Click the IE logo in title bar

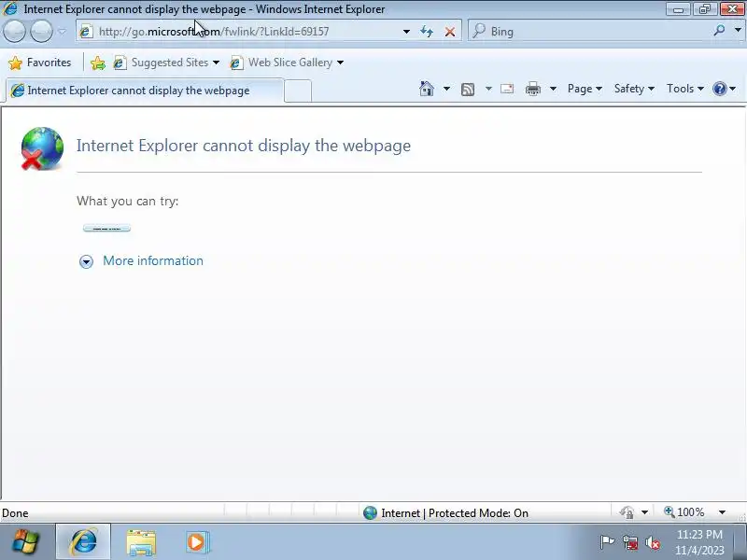tap(10, 8)
